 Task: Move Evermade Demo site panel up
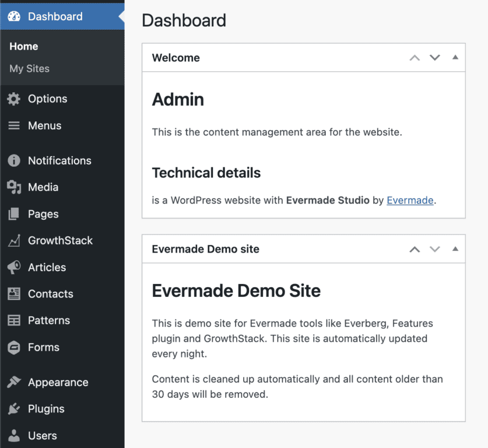(415, 249)
